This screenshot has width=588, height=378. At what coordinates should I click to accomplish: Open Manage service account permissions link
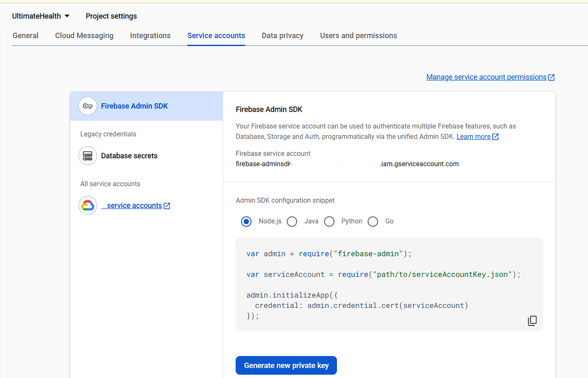pos(486,77)
